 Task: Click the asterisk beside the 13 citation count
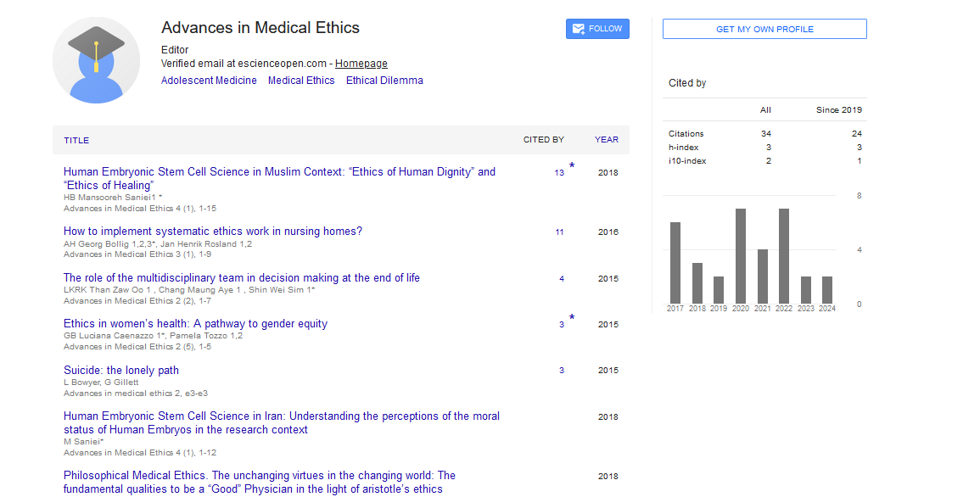(572, 166)
